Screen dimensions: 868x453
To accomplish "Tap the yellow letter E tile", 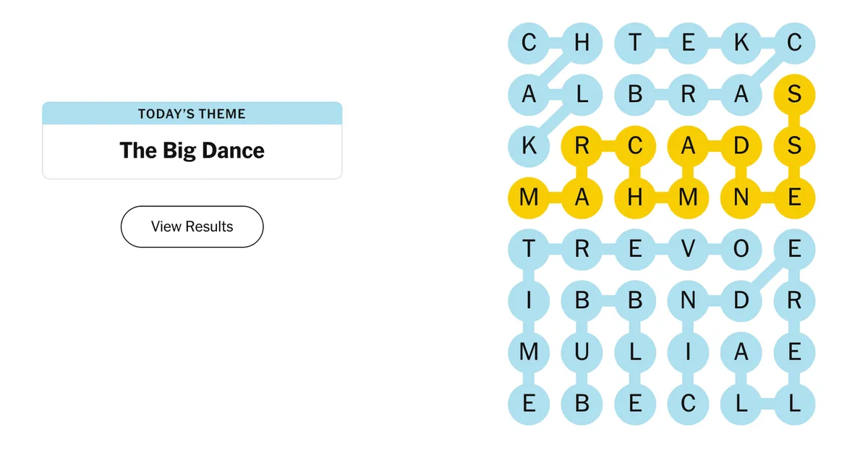I will 793,198.
